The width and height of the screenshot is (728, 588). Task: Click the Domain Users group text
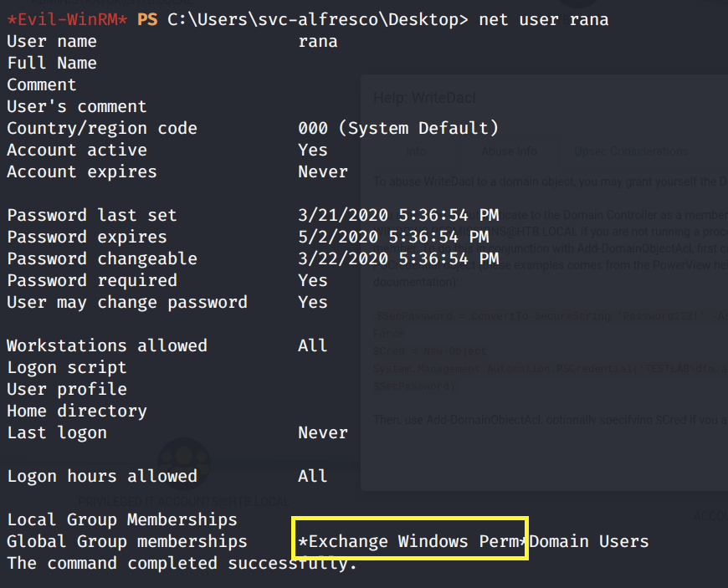click(x=589, y=541)
